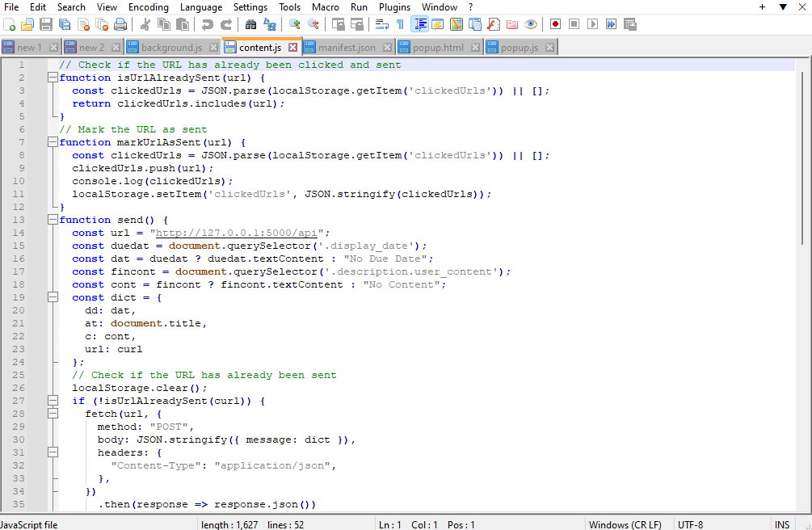Image resolution: width=812 pixels, height=530 pixels.
Task: Undo the last edit
Action: (207, 24)
